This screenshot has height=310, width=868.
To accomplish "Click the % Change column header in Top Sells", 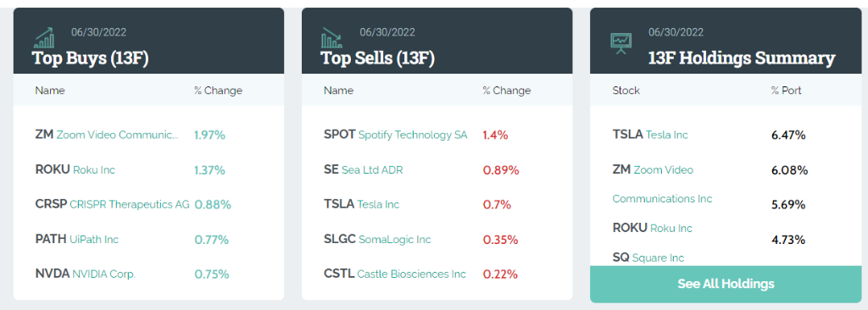I will [x=507, y=91].
